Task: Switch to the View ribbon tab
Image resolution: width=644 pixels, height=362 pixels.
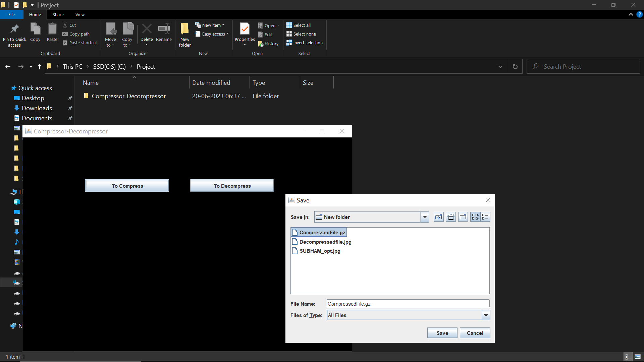Action: pyautogui.click(x=80, y=14)
